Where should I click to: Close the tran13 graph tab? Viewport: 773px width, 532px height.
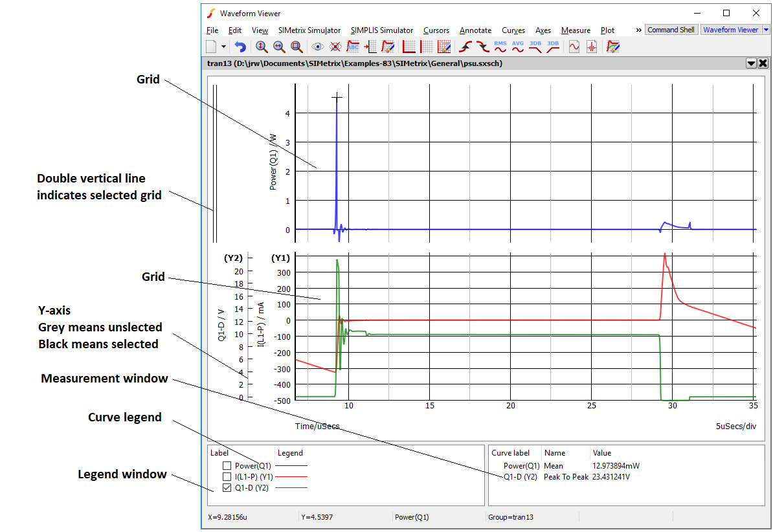click(x=763, y=63)
